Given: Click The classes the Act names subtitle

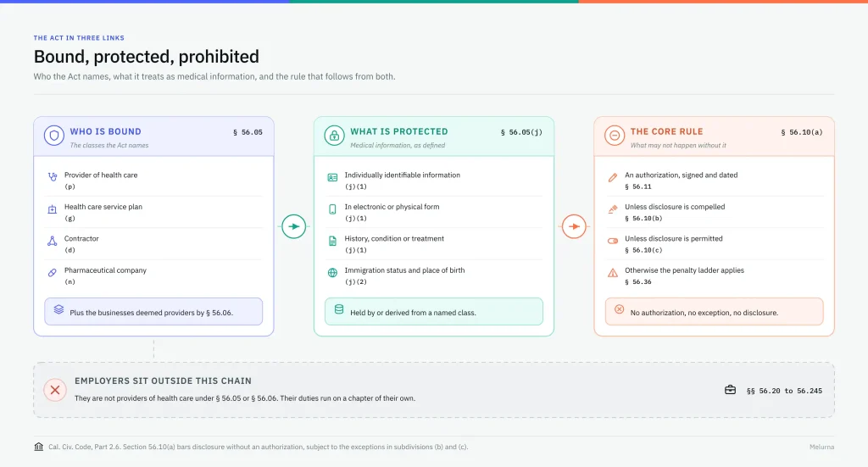Looking at the screenshot, I should coord(109,146).
